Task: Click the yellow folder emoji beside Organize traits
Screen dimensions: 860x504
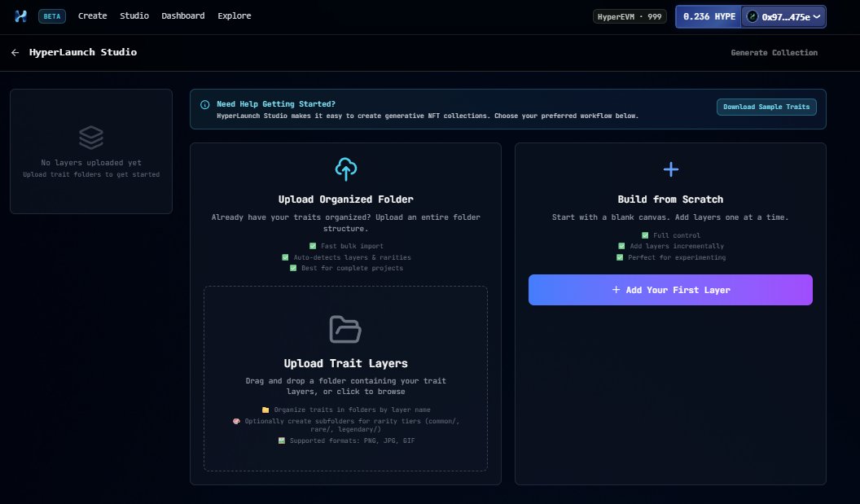Action: (265, 410)
